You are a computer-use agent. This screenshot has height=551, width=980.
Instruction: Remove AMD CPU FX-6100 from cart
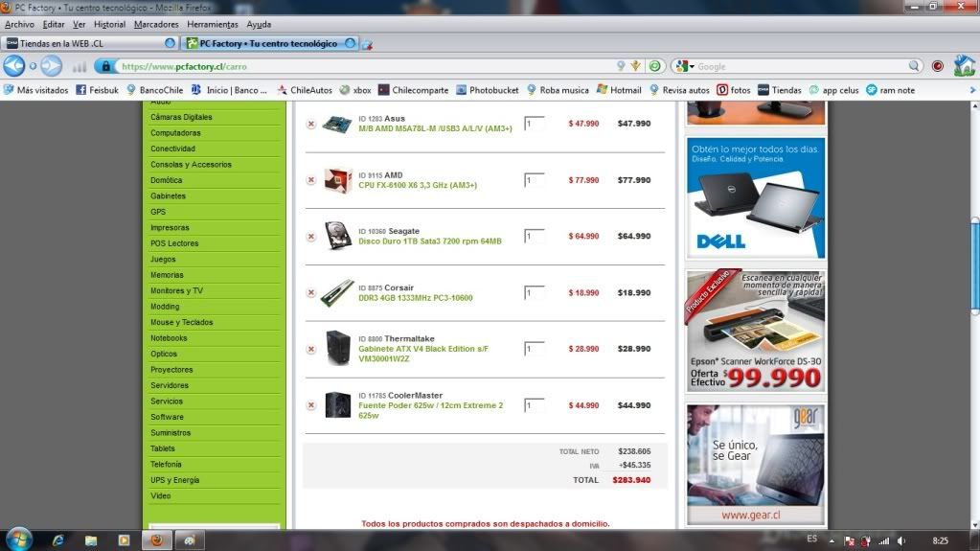(x=310, y=180)
